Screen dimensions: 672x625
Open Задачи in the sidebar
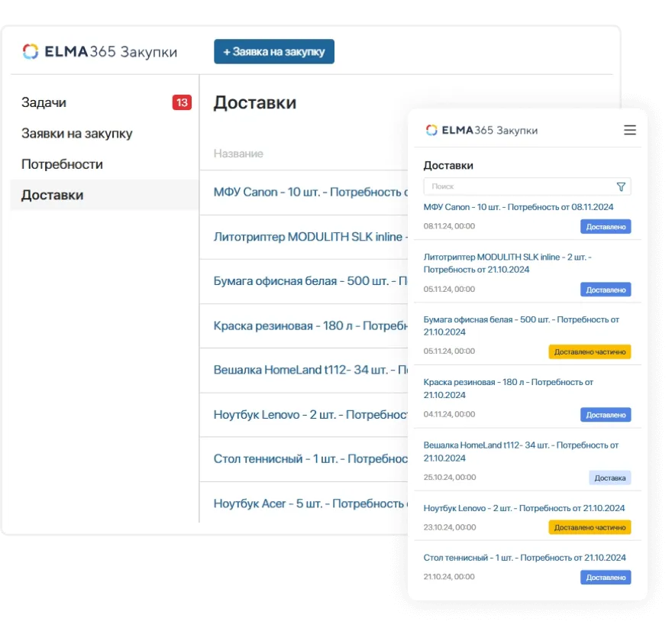click(44, 102)
